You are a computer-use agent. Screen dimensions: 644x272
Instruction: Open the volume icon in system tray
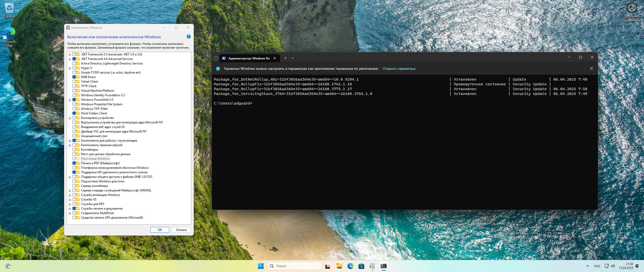(x=612, y=266)
